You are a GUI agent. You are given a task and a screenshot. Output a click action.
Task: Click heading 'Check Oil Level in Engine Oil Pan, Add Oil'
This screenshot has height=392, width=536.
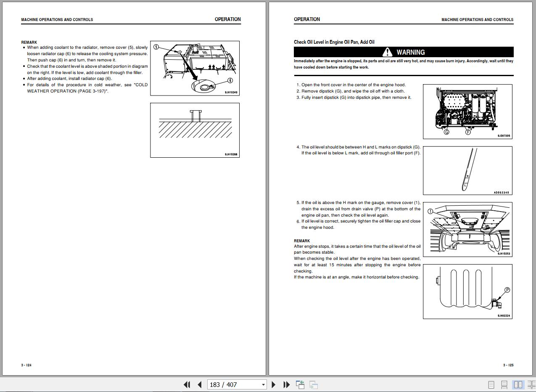click(334, 42)
